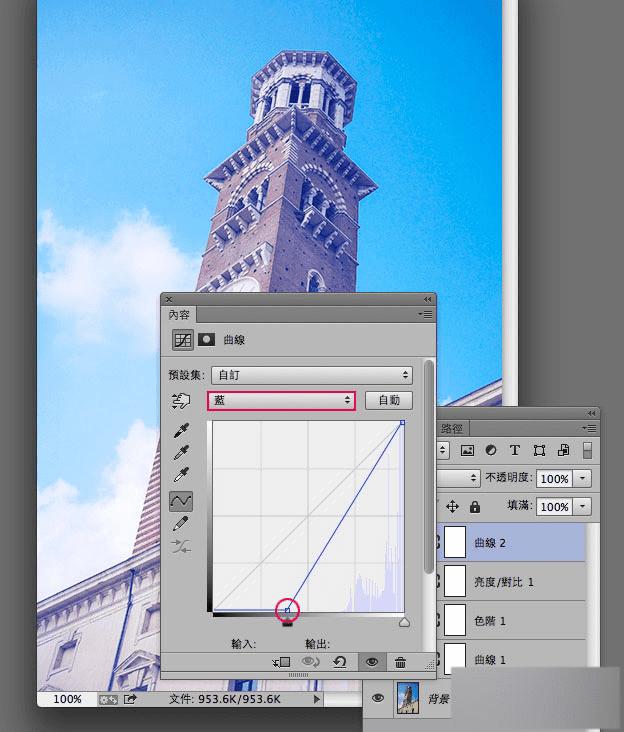The image size is (624, 732).
Task: Hide the 背景 layer with eye icon
Action: [x=378, y=697]
